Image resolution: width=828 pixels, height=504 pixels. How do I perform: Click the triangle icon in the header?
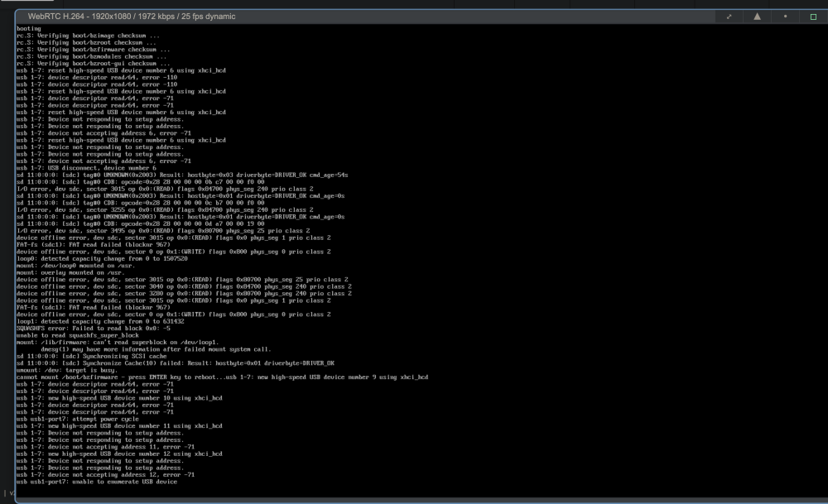click(x=758, y=17)
